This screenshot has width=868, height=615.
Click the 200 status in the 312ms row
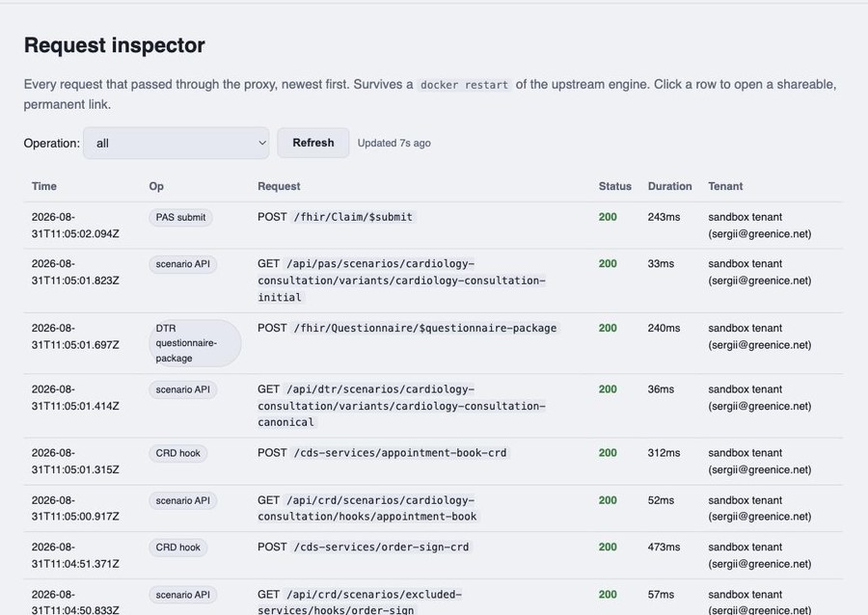(x=608, y=453)
